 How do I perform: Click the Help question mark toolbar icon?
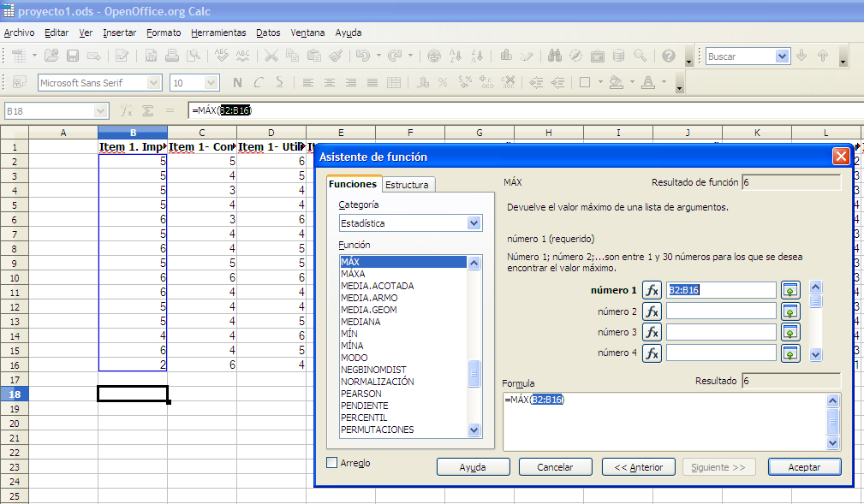[668, 56]
